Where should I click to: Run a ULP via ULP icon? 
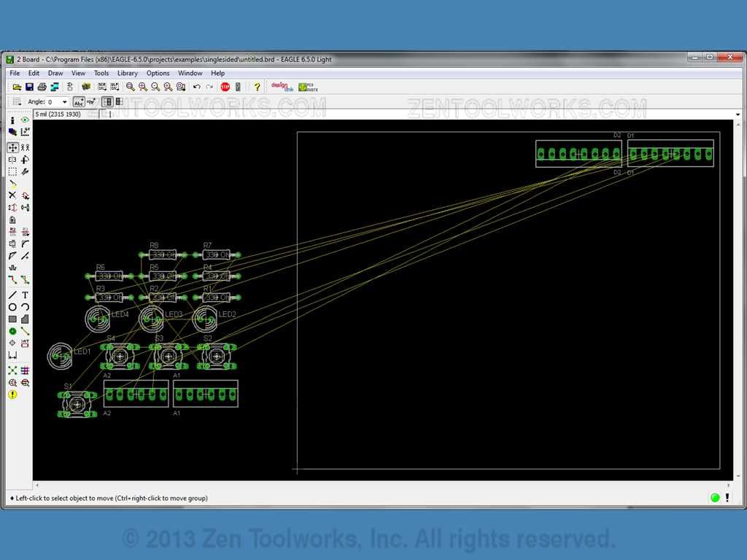coord(115,87)
